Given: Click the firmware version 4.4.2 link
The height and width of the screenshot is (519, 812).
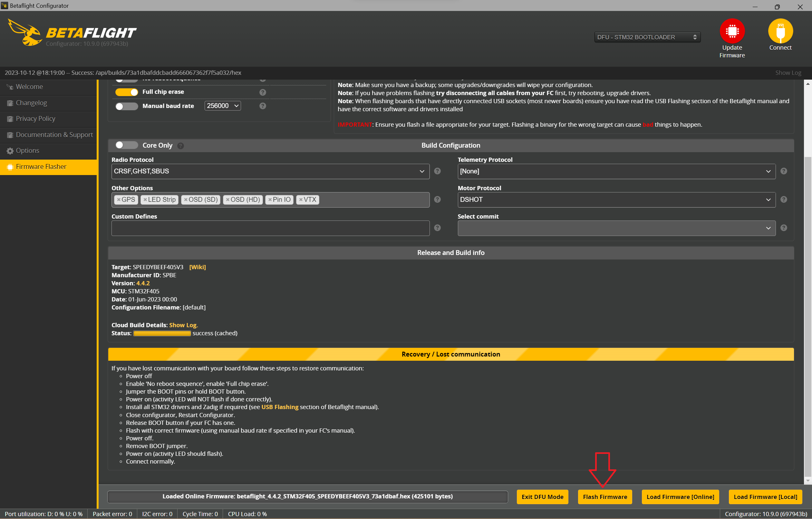Looking at the screenshot, I should point(143,283).
